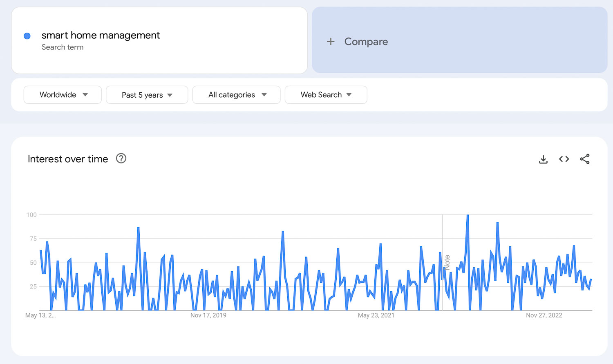613x364 pixels.
Task: Open the Past 5 years time range selector
Action: point(146,95)
